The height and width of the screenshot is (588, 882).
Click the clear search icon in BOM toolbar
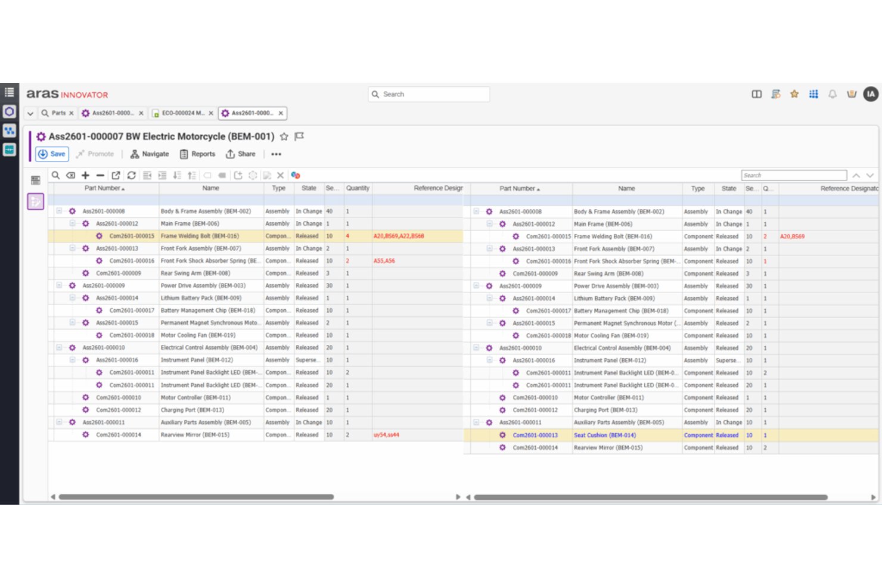point(70,175)
